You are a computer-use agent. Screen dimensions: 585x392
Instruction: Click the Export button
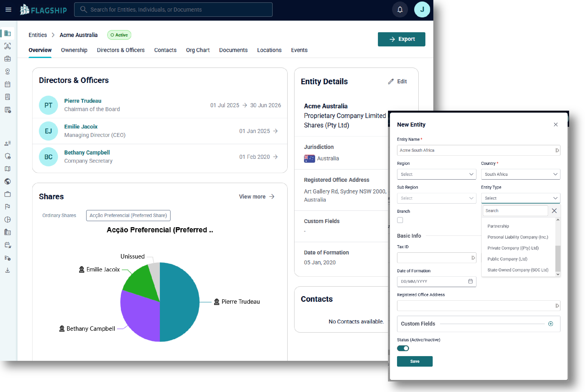pyautogui.click(x=401, y=39)
